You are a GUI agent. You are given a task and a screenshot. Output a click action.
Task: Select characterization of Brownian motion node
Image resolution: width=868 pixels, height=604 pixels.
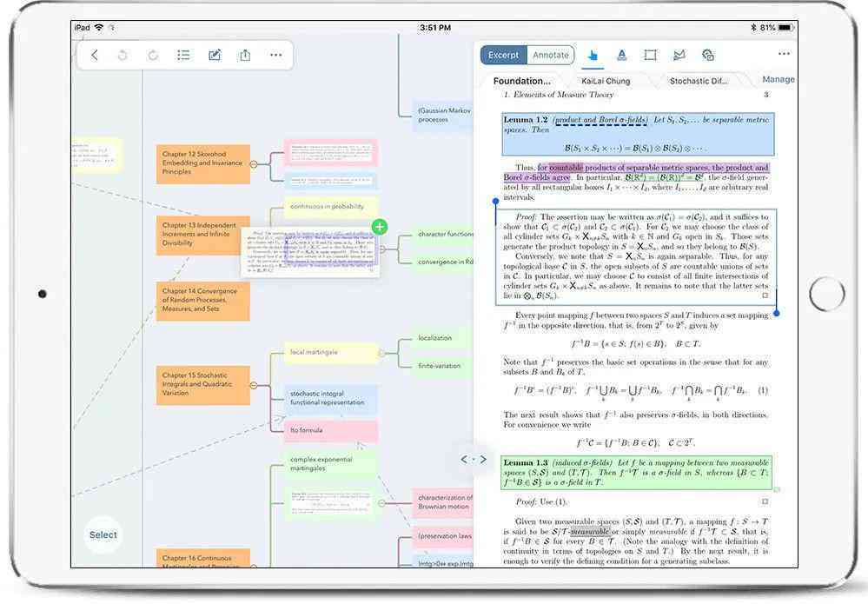click(442, 502)
